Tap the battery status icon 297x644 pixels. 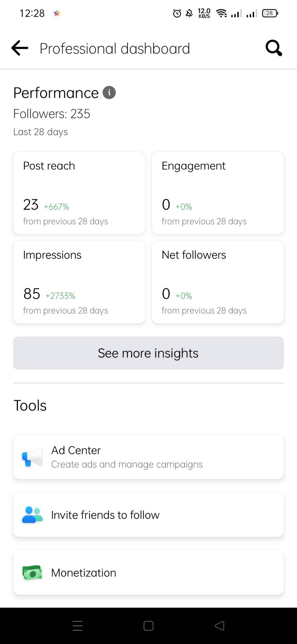click(x=270, y=13)
